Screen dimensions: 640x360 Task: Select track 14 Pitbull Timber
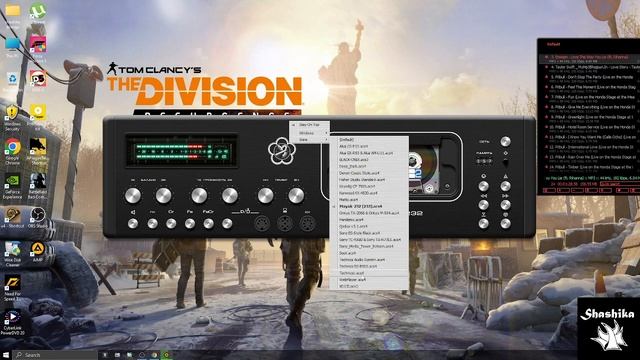pos(590,169)
